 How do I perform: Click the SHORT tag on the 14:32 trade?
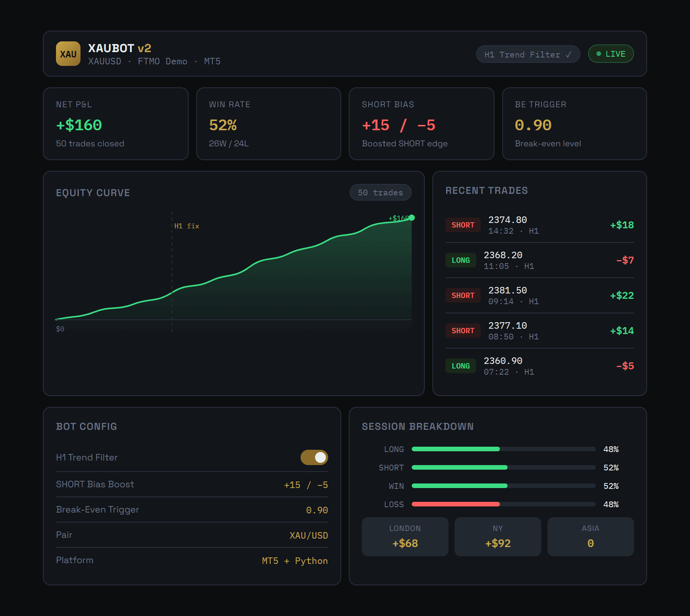tap(463, 225)
